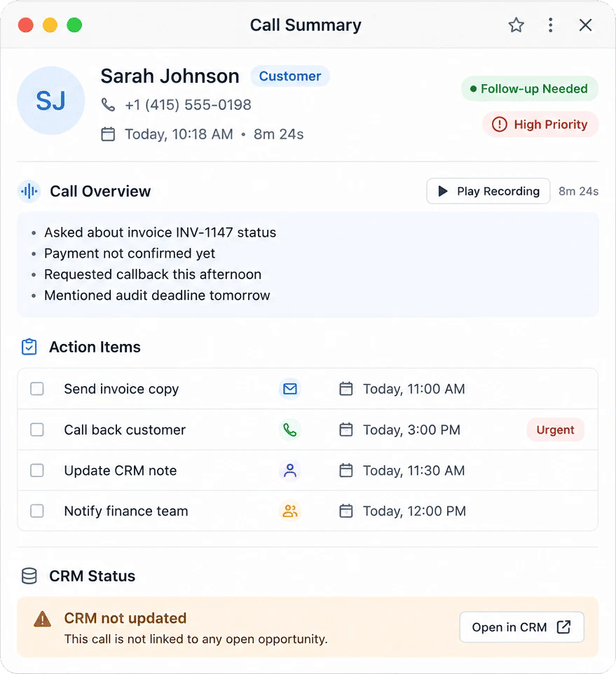Click the SJ avatar circle
The height and width of the screenshot is (674, 616).
click(50, 101)
